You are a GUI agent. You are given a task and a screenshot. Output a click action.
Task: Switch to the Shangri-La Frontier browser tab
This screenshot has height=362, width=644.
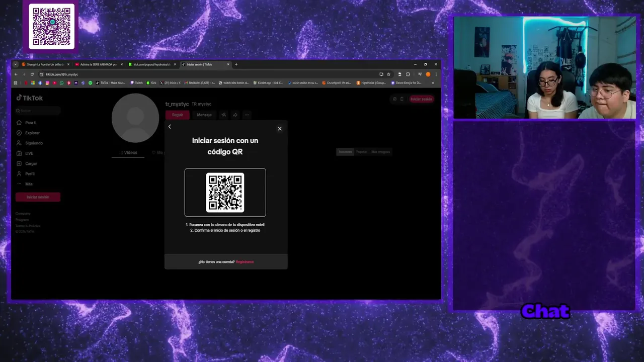(45, 64)
